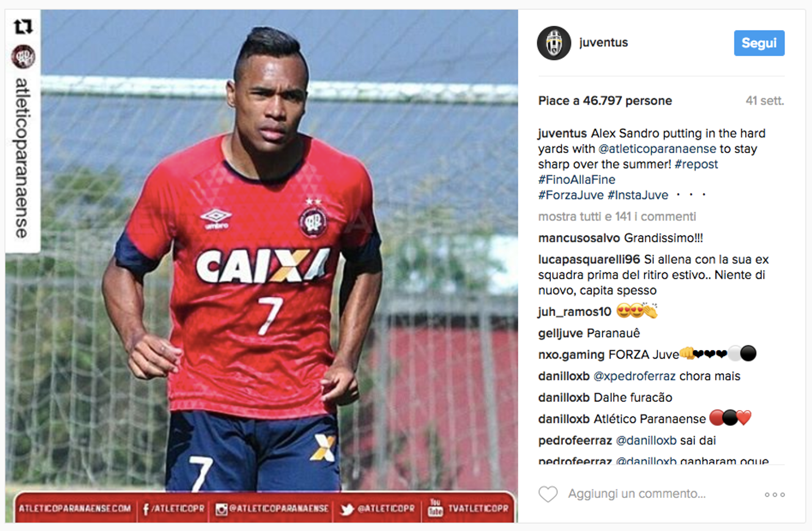This screenshot has height=531, width=812.
Task: Click the Atletico Paranaense round logo
Action: point(23,56)
